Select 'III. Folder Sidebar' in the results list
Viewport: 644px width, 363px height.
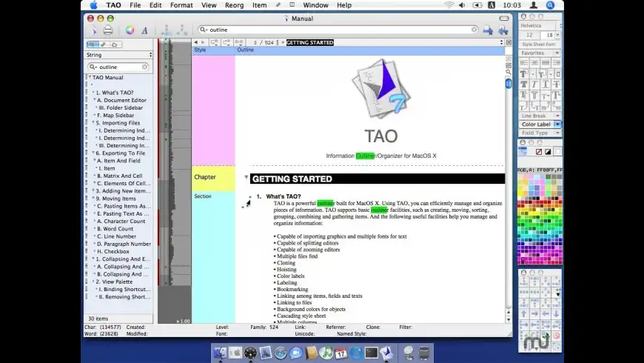(x=121, y=107)
